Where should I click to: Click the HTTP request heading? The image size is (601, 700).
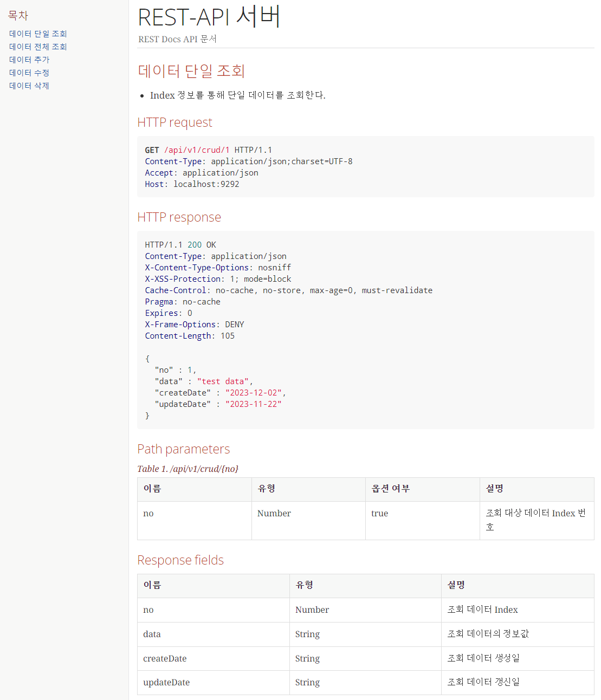pyautogui.click(x=175, y=122)
